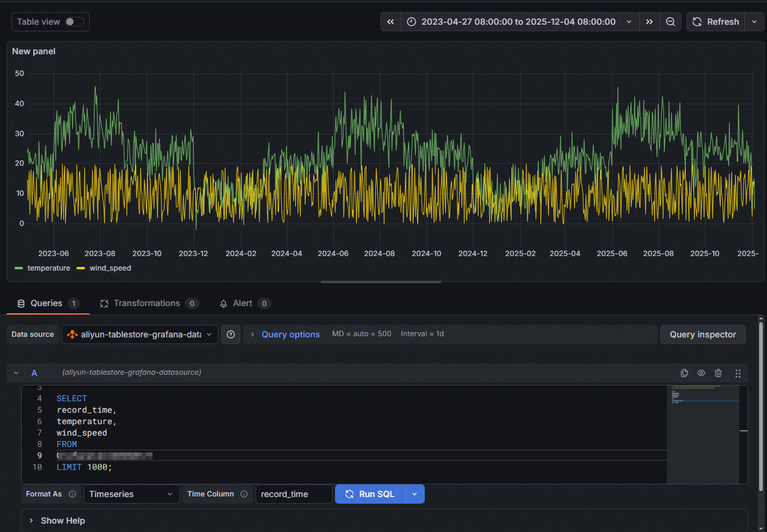Viewport: 767px width, 532px height.
Task: Click the query name A
Action: (x=34, y=373)
